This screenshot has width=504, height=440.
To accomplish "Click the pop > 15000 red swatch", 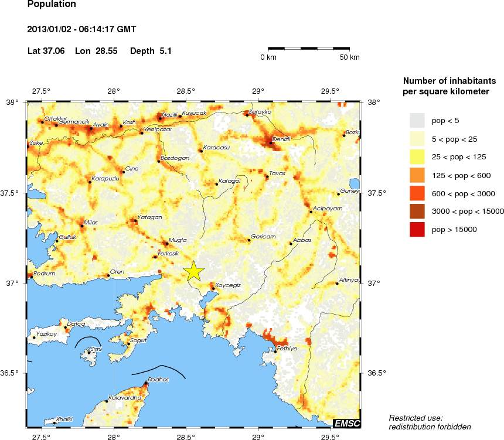I will pos(417,229).
